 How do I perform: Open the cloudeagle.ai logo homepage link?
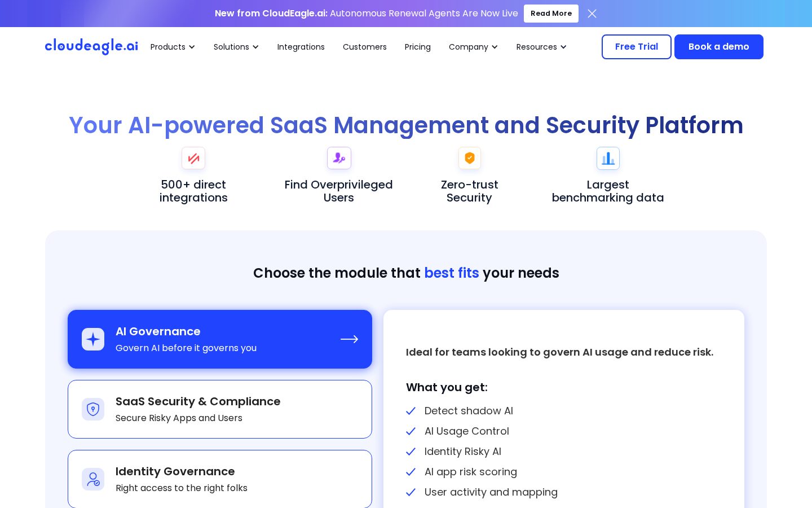(91, 46)
